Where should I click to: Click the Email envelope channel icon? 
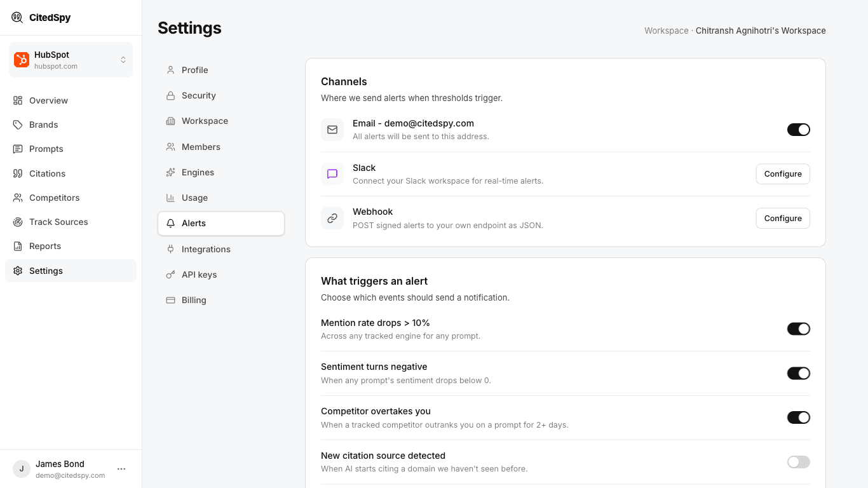pyautogui.click(x=332, y=130)
